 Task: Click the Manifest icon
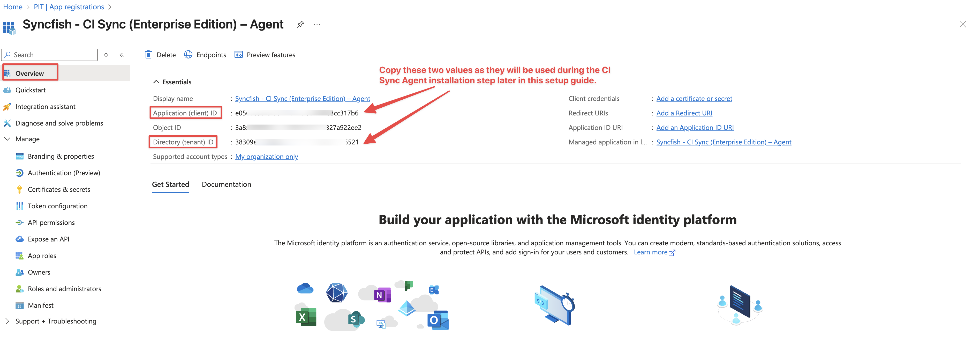click(x=19, y=306)
